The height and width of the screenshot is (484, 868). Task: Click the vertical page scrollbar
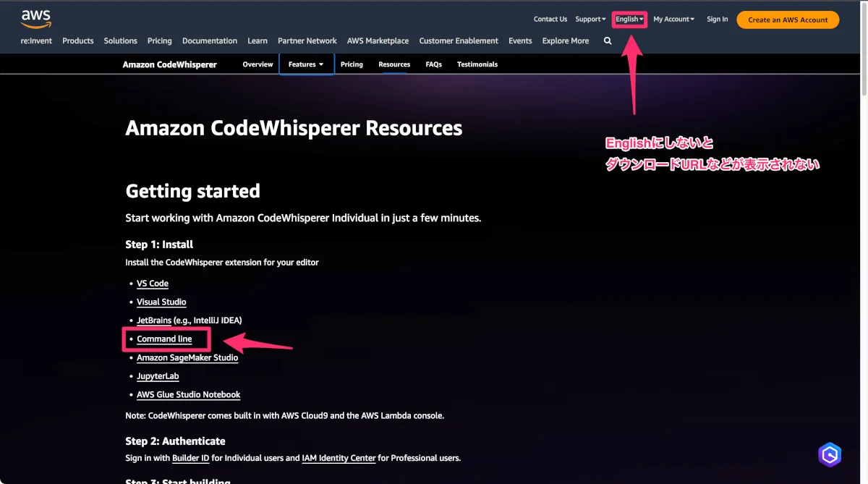863,58
